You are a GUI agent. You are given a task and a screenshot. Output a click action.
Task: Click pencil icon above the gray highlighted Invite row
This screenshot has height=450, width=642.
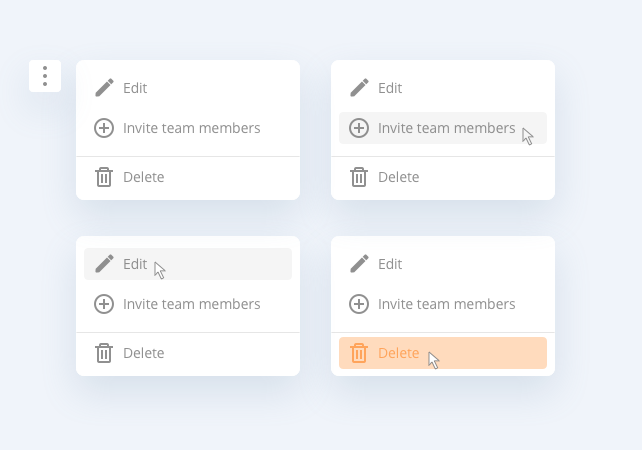click(x=359, y=88)
